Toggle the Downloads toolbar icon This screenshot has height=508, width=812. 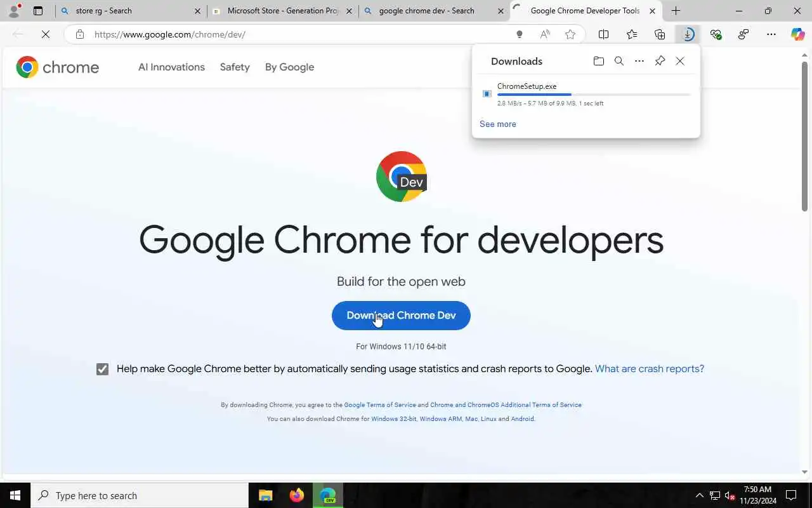coord(688,34)
